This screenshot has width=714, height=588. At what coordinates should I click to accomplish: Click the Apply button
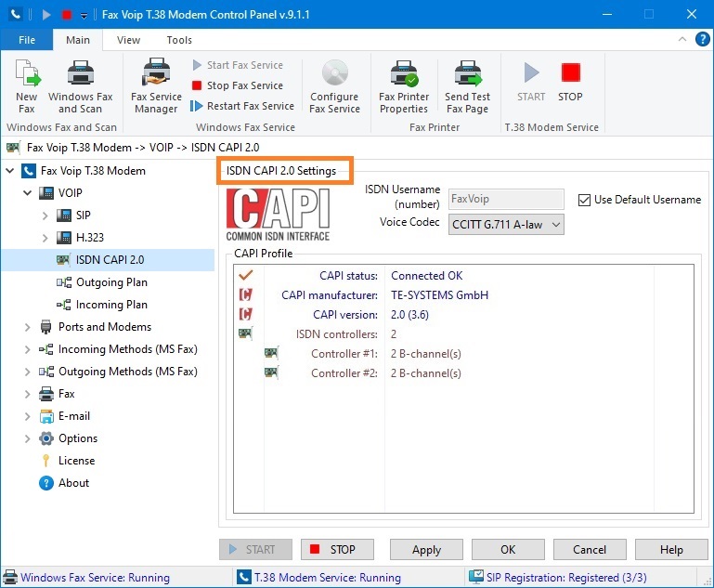[x=426, y=550]
